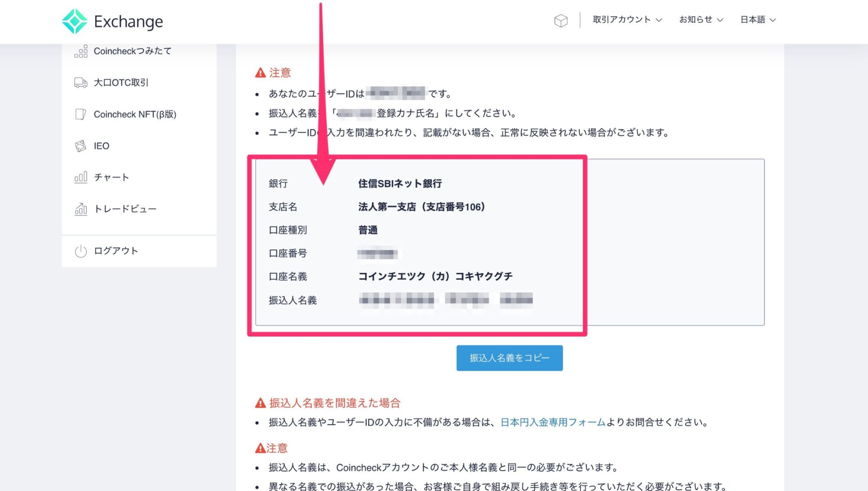The height and width of the screenshot is (491, 868).
Task: Click the Exchange title text
Action: tap(128, 21)
